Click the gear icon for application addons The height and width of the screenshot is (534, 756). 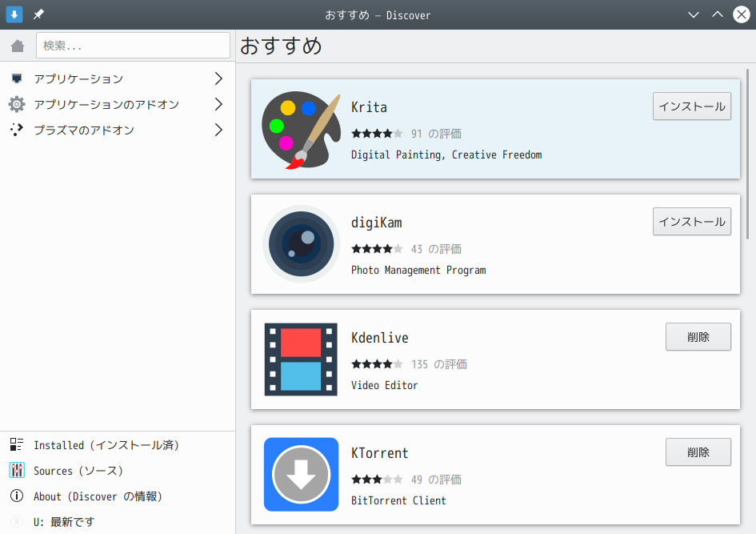[17, 104]
